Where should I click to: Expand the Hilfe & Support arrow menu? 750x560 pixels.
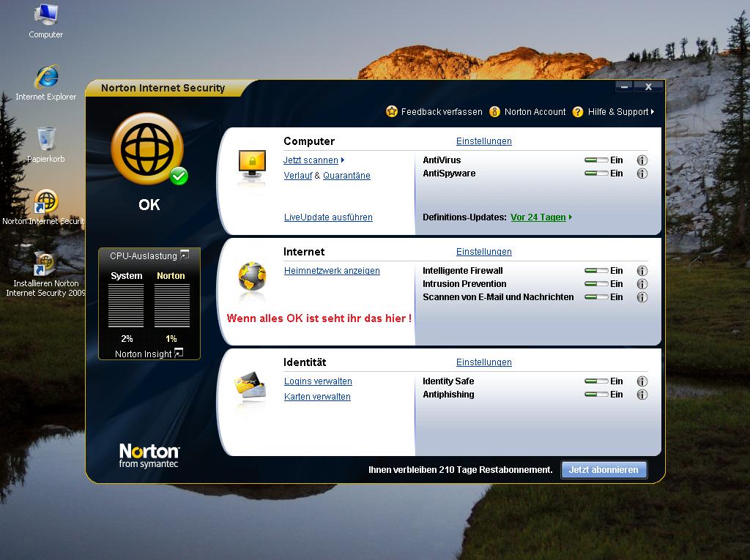click(x=653, y=111)
